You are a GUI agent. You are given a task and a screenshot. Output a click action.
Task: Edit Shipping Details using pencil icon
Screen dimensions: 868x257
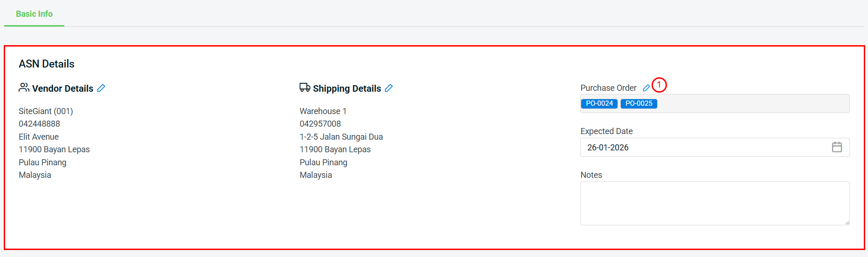click(389, 88)
